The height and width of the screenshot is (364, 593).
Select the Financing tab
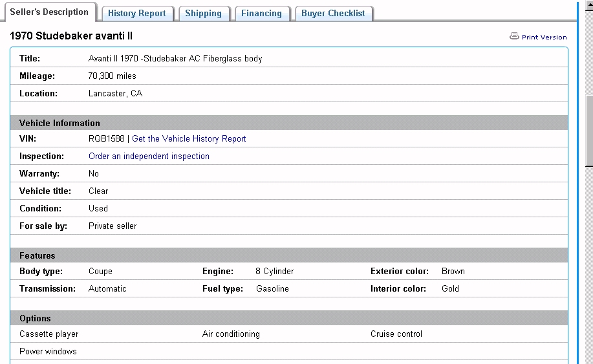coord(261,14)
